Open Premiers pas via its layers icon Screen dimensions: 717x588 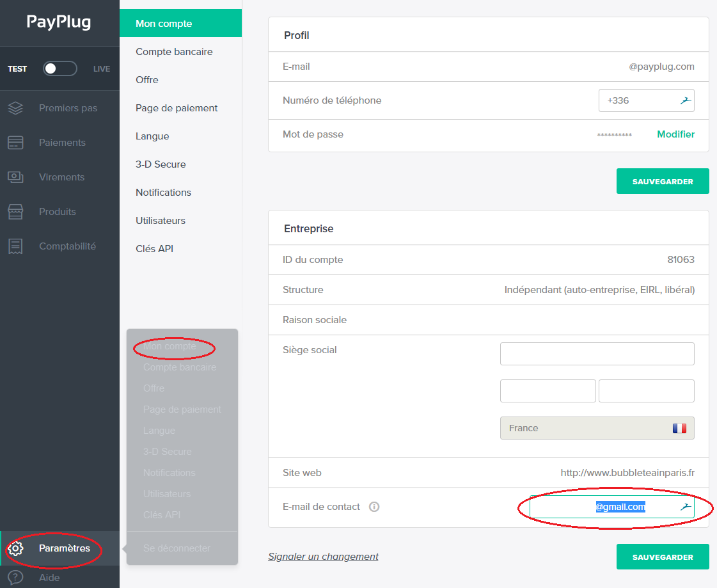[15, 108]
